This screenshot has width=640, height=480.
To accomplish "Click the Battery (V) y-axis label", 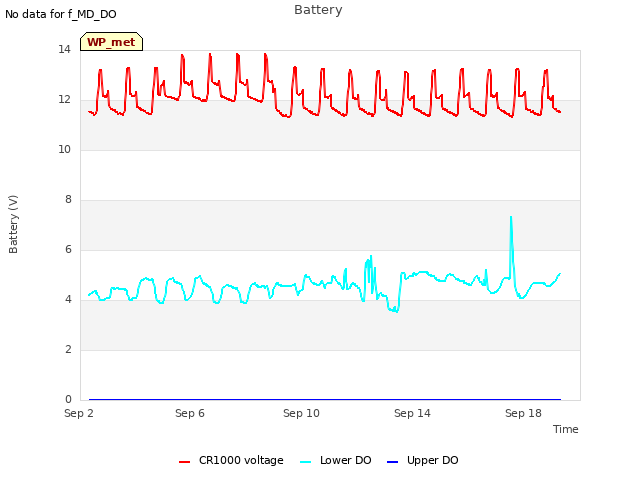I will 13,224.
